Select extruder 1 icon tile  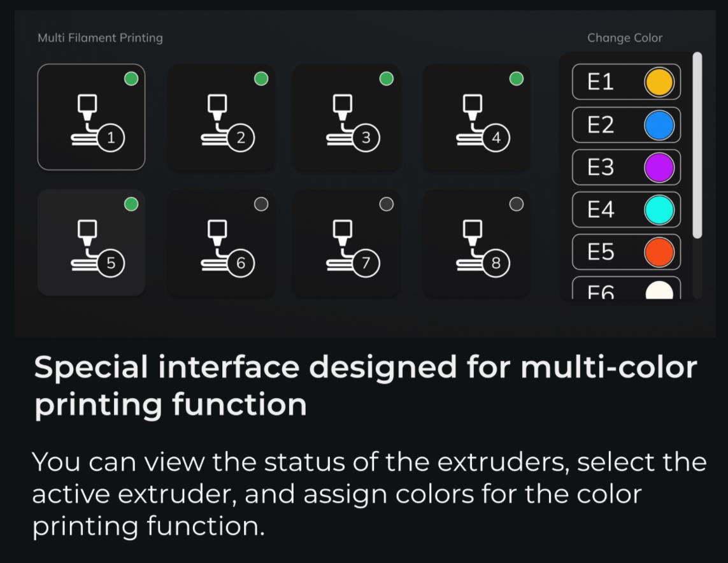tap(91, 117)
